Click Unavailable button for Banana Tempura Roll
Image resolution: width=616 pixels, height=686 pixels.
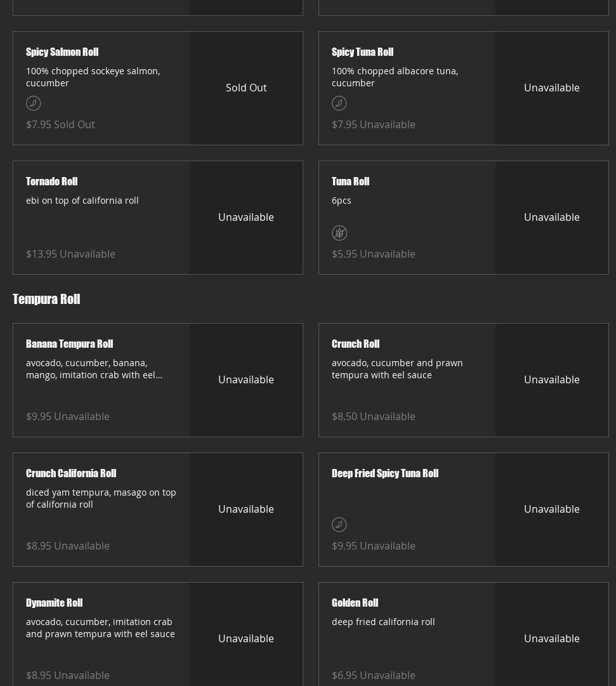point(246,379)
